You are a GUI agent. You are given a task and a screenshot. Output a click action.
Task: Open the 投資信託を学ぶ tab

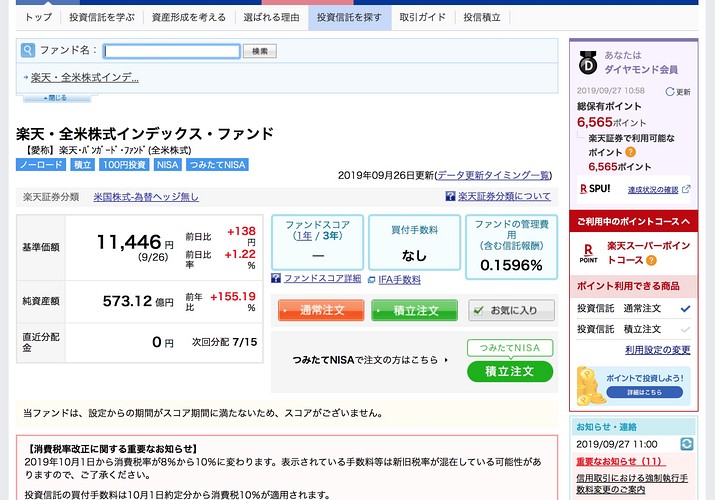pos(102,17)
